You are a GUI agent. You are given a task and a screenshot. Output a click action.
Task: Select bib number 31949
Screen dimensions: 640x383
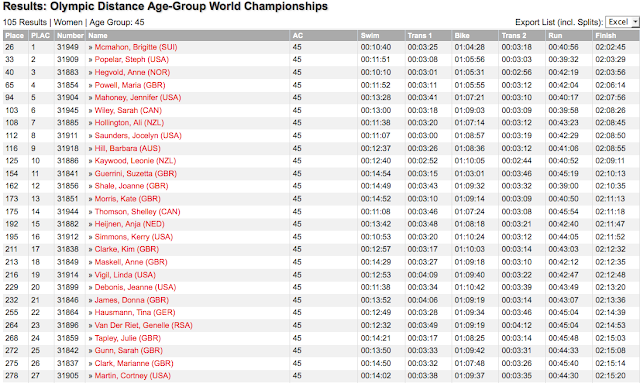click(68, 47)
